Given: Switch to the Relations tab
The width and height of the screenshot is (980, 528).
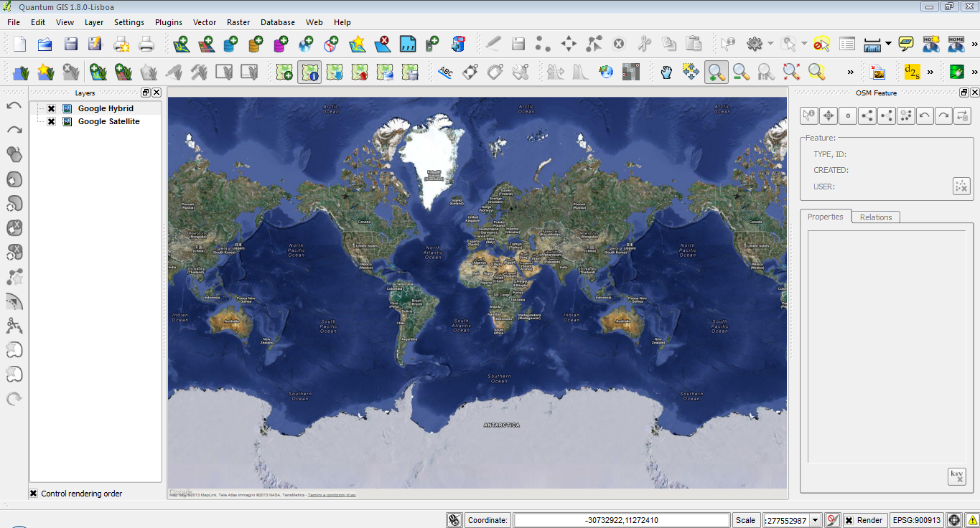Looking at the screenshot, I should point(876,217).
